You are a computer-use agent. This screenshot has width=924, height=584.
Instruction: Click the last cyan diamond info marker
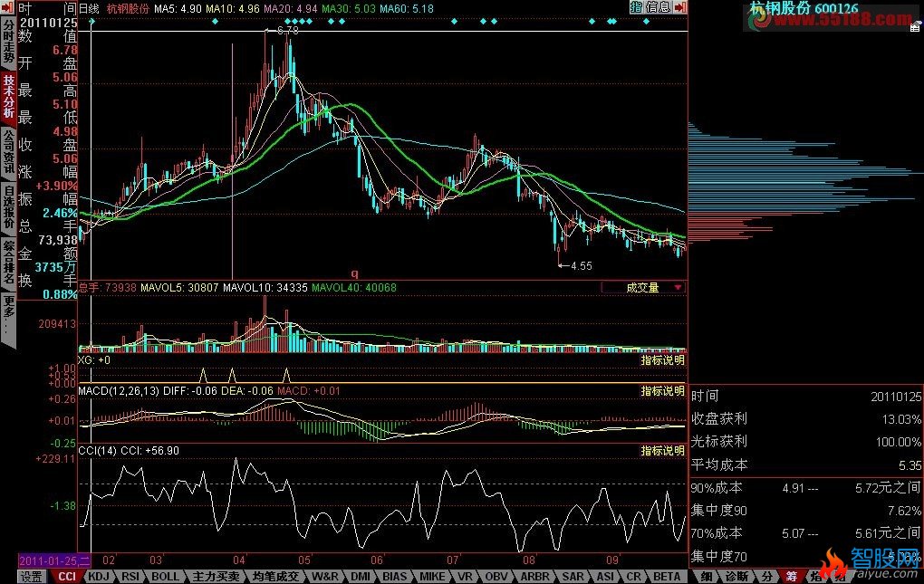[647, 21]
